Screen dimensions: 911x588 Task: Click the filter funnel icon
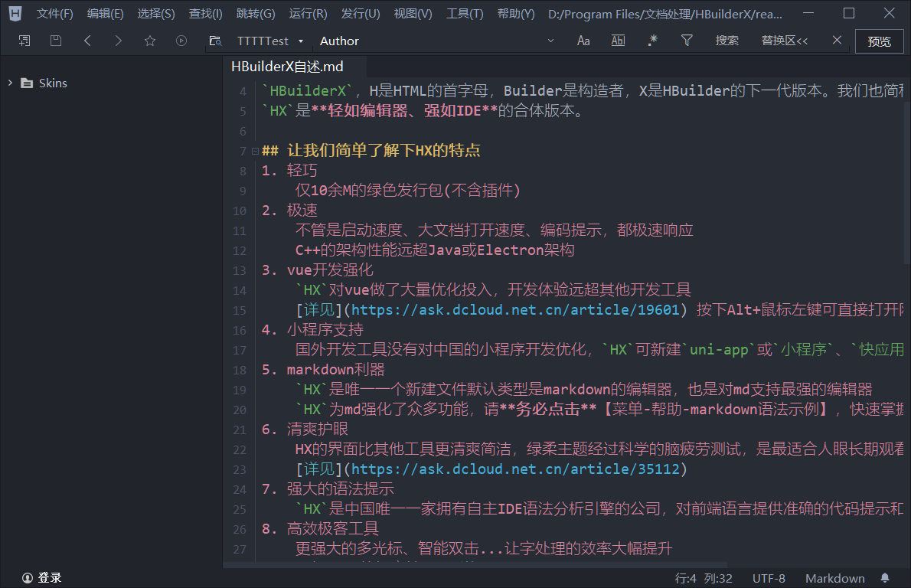(687, 40)
